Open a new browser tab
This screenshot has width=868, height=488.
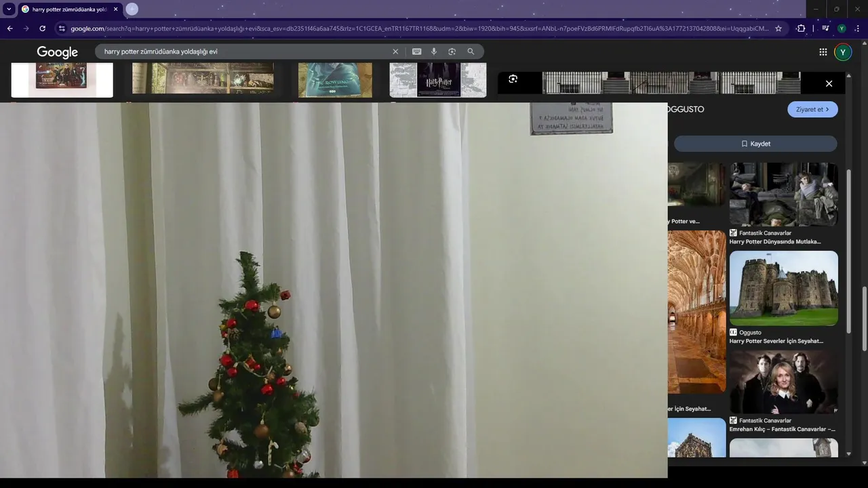pos(132,9)
